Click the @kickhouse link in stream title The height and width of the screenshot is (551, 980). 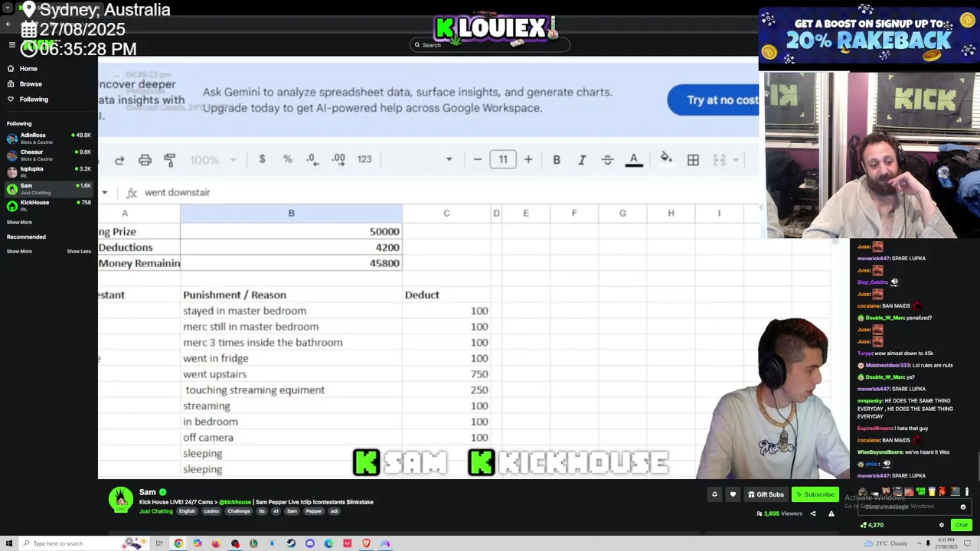[235, 502]
